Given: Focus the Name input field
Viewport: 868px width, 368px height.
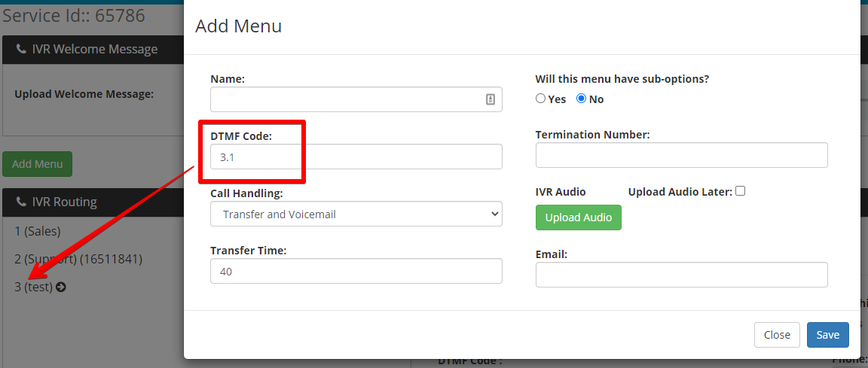Looking at the screenshot, I should (356, 99).
